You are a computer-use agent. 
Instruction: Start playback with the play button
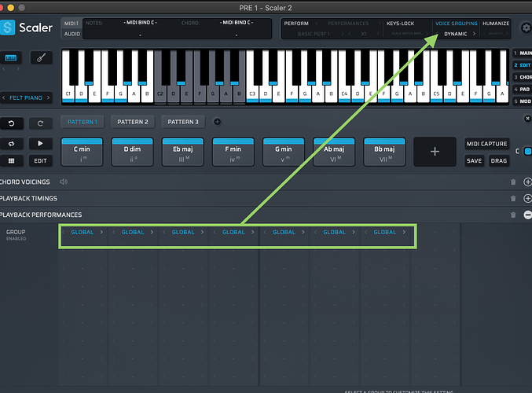click(x=40, y=144)
